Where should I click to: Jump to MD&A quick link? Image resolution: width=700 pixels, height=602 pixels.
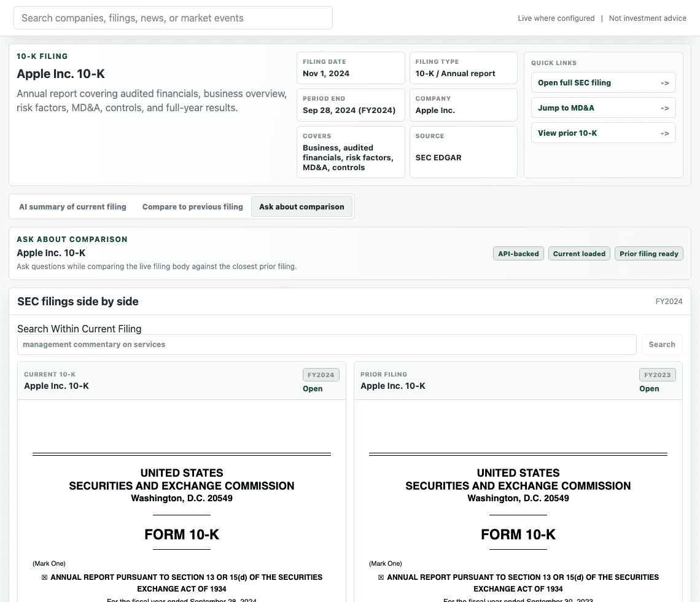coord(603,107)
